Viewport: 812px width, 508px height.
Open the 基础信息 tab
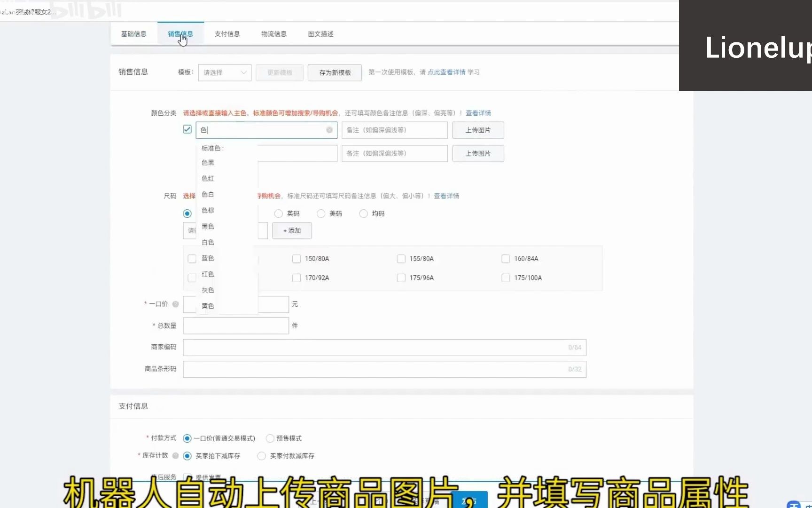(134, 34)
